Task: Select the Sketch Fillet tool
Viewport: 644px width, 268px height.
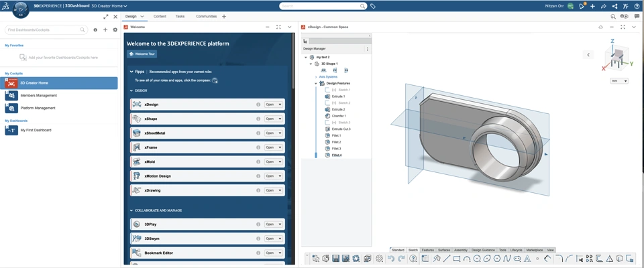Action: click(559, 259)
